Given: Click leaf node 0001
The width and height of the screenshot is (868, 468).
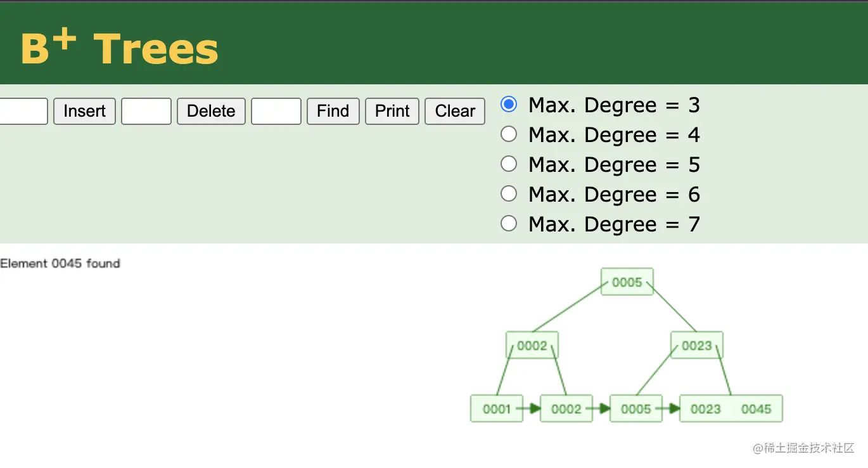Looking at the screenshot, I should click(x=496, y=409).
